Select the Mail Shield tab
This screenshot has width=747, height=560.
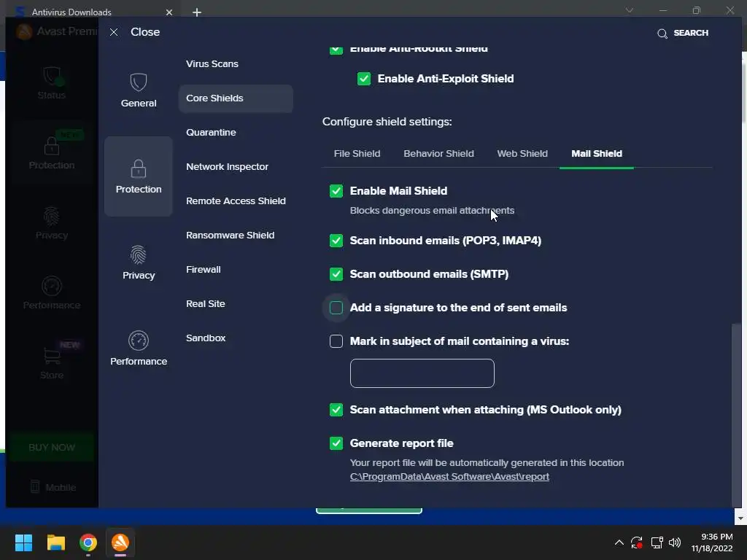point(597,153)
